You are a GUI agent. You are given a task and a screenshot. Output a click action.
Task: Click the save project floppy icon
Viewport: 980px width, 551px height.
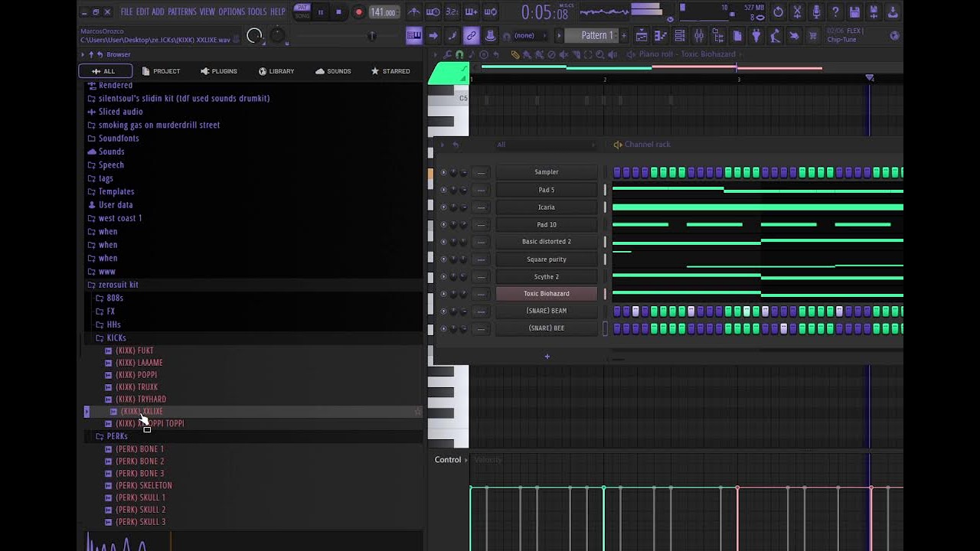[x=854, y=12]
